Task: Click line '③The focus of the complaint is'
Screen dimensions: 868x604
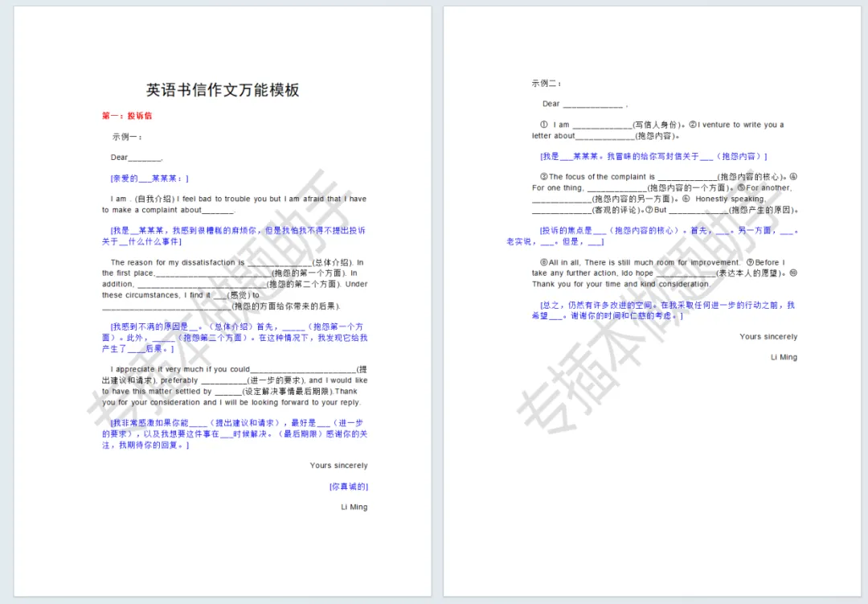Action: tap(669, 177)
